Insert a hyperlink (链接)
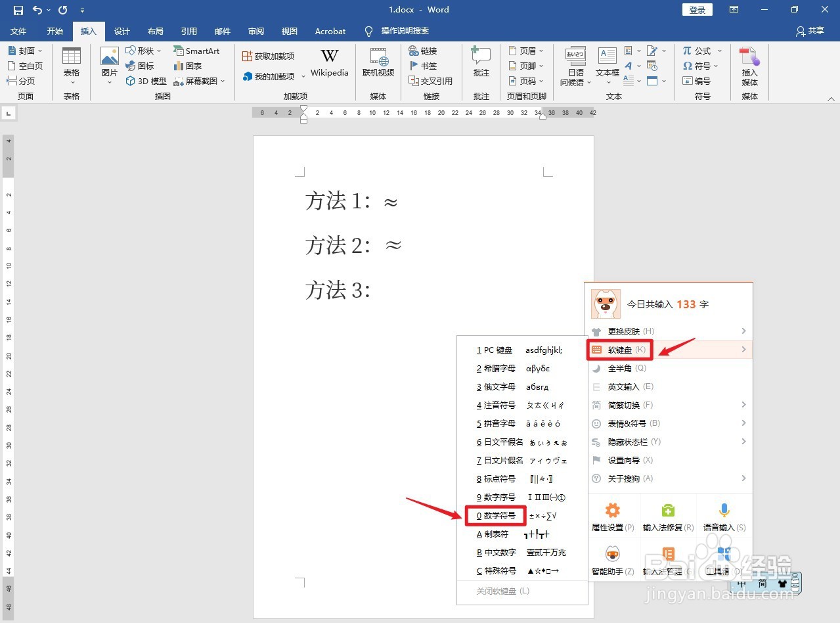Image resolution: width=840 pixels, height=623 pixels. tap(422, 51)
